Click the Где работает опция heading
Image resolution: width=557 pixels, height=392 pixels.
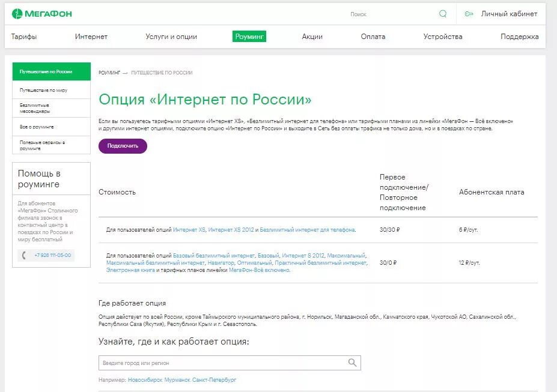click(132, 303)
